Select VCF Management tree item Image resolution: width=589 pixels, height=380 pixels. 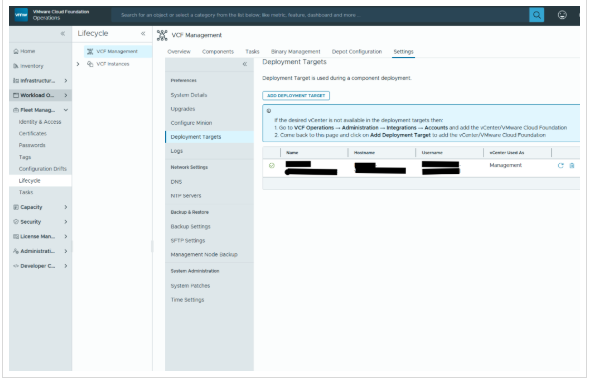(117, 51)
